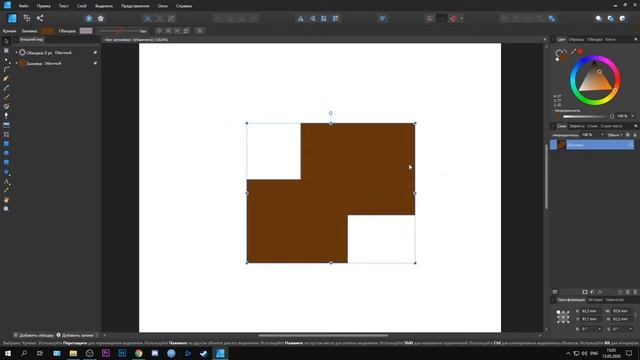This screenshot has width=640, height=360.
Task: Select Add Stroke radio option at bottom
Action: click(33, 335)
